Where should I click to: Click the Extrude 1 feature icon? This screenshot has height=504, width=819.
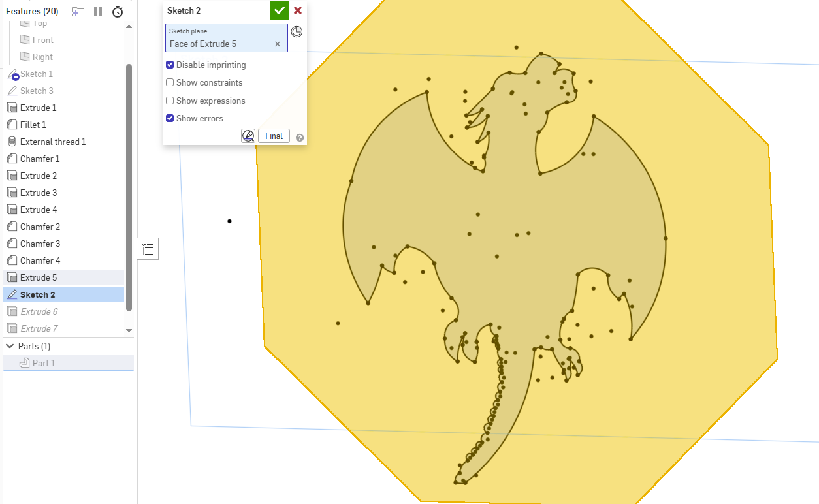(x=12, y=108)
